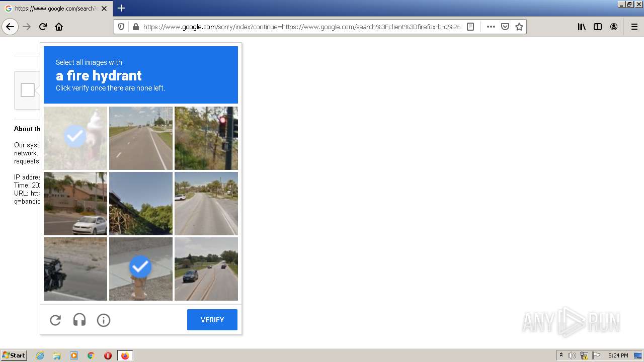Select the palm-lined road tile
The width and height of the screenshot is (644, 362).
point(206,204)
